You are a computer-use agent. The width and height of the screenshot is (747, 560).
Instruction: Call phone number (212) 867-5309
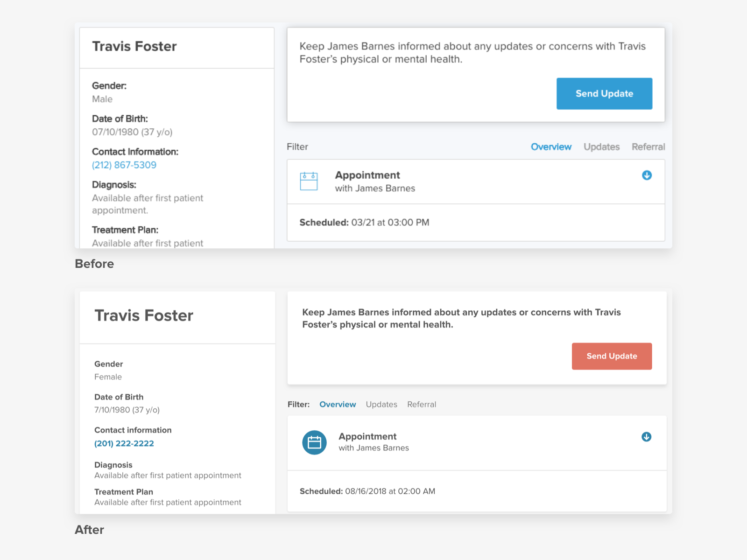124,165
